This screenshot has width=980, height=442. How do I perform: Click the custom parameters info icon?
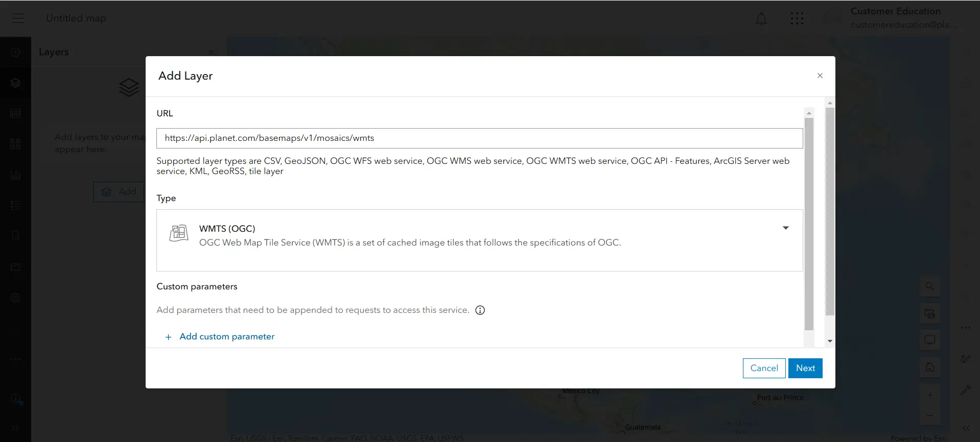click(x=480, y=310)
